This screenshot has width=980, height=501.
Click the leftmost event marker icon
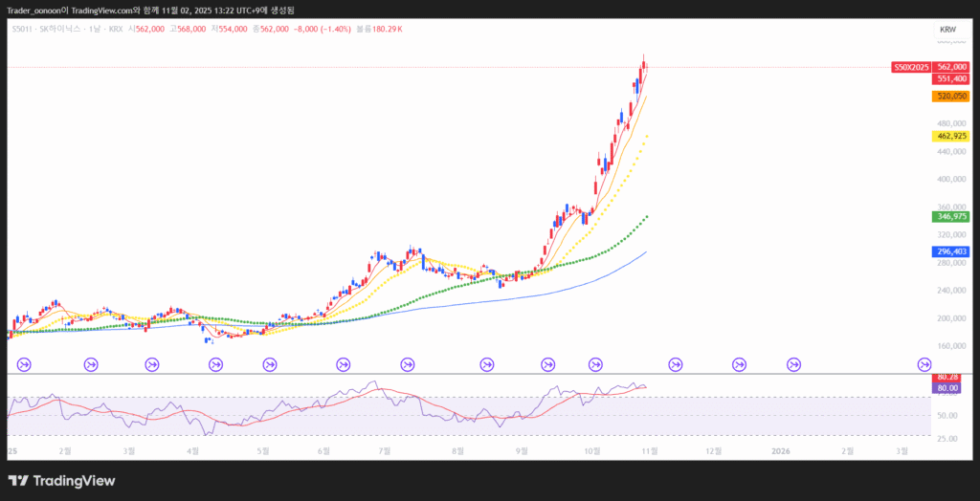tap(25, 363)
